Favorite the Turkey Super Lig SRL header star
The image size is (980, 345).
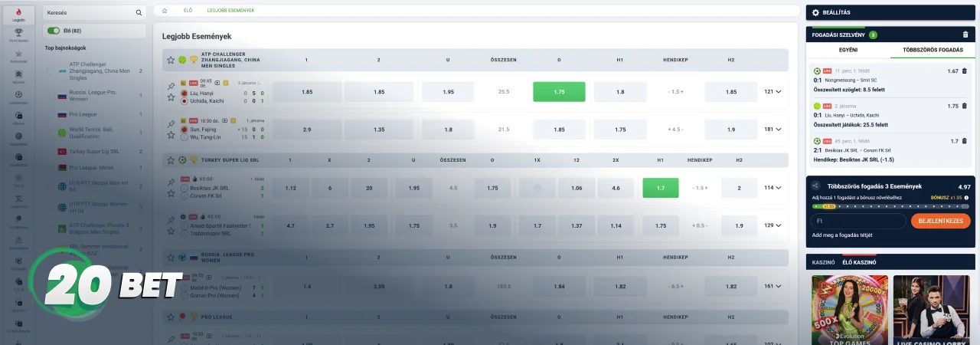(171, 160)
